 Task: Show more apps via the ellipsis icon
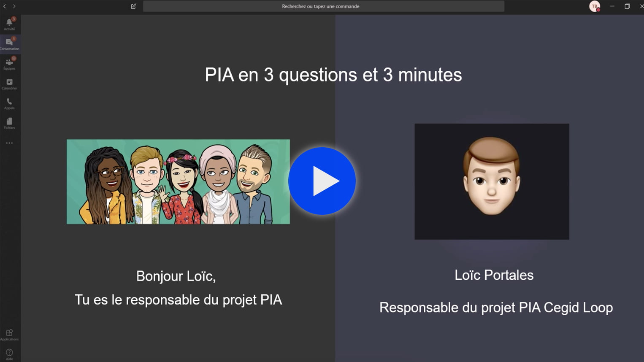(x=9, y=143)
